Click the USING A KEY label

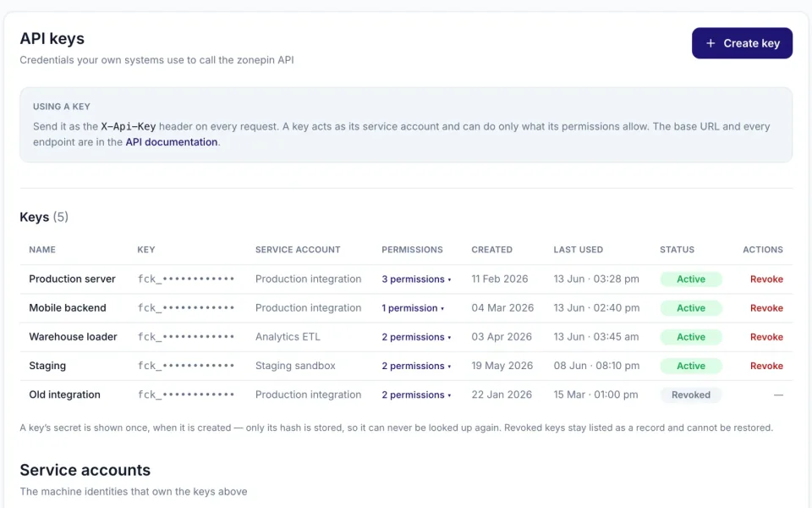62,107
